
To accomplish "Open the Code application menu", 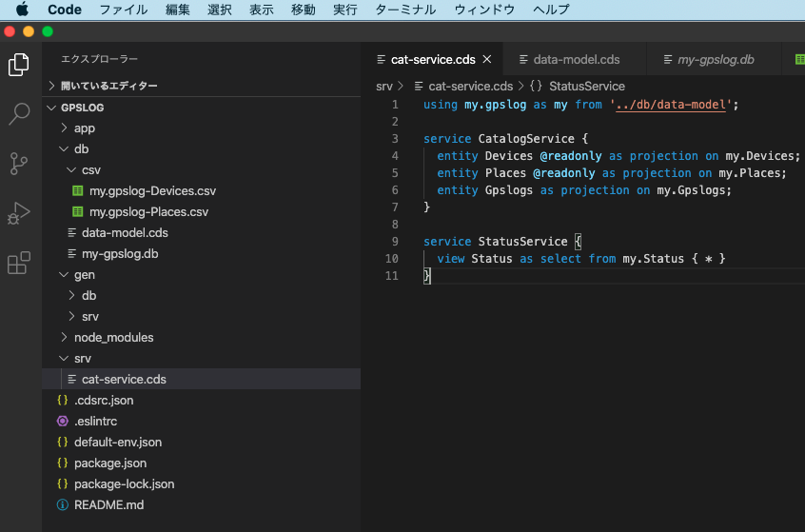I will coord(65,10).
